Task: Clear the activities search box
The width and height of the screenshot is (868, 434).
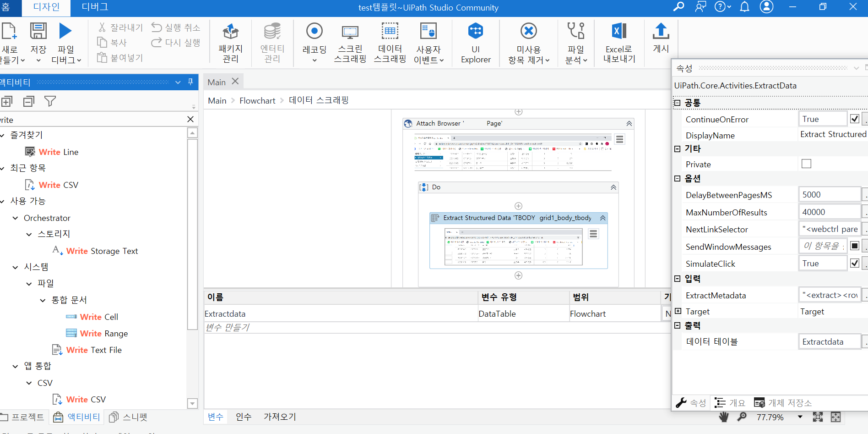Action: click(x=190, y=119)
